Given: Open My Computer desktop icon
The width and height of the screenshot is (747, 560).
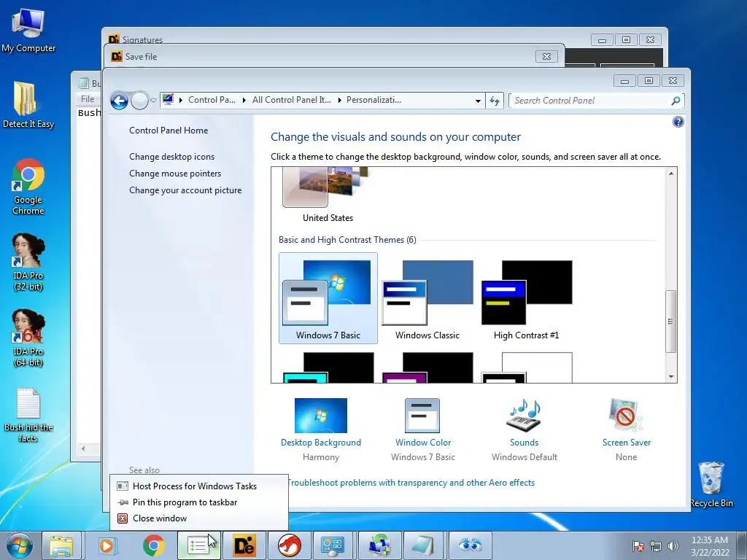Looking at the screenshot, I should (28, 29).
